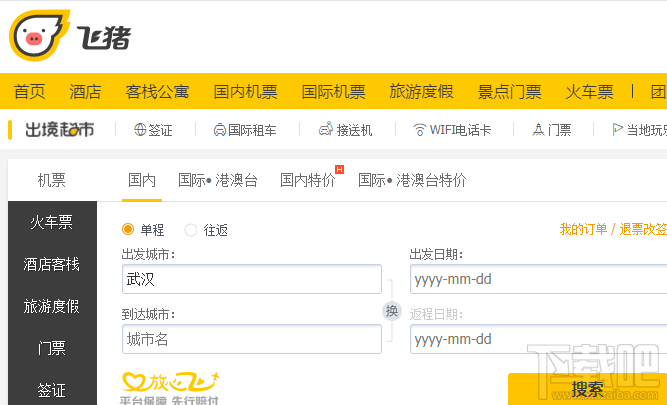Select 酒店客栈 in the dark sidebar
The height and width of the screenshot is (405, 667).
[x=51, y=264]
